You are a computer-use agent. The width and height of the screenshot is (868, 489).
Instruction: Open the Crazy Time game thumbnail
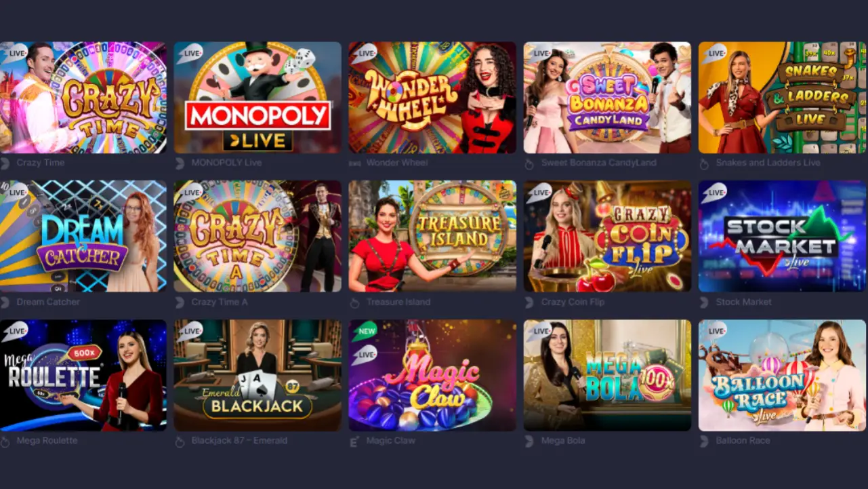[x=83, y=98]
